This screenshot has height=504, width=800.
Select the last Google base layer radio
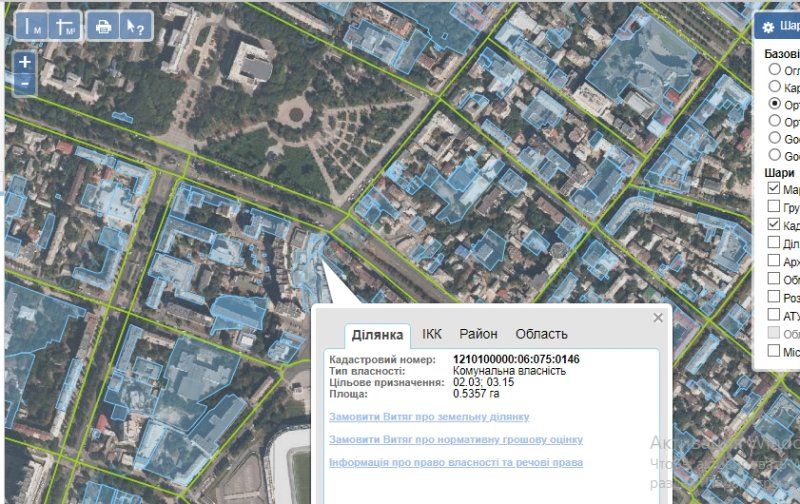(x=774, y=156)
